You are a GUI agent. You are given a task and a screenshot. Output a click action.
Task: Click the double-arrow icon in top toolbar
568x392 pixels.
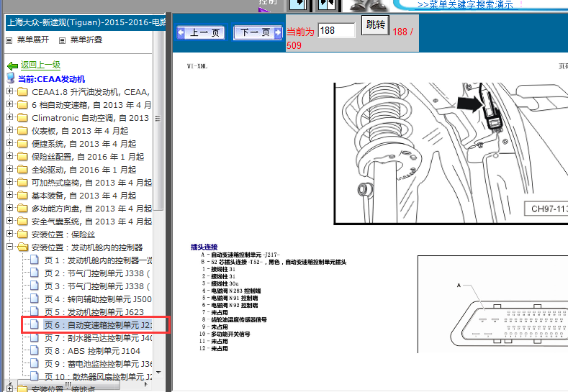click(327, 5)
